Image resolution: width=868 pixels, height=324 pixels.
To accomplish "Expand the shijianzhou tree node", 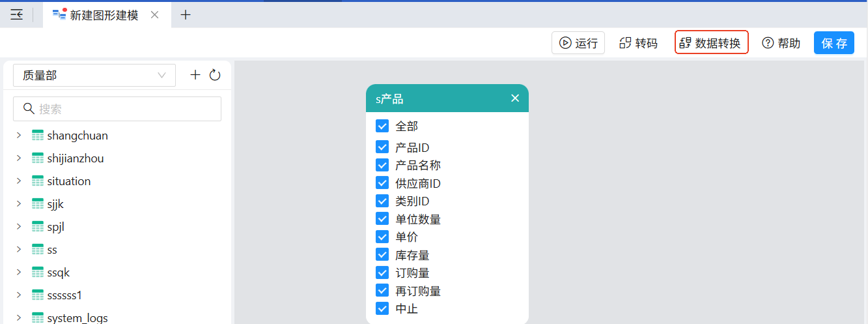I will (x=19, y=158).
